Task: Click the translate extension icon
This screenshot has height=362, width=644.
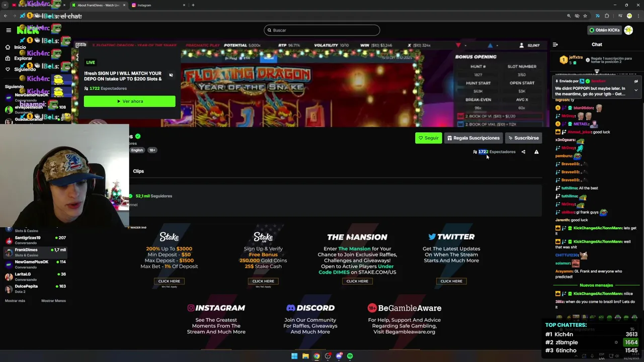Action: coord(598,16)
